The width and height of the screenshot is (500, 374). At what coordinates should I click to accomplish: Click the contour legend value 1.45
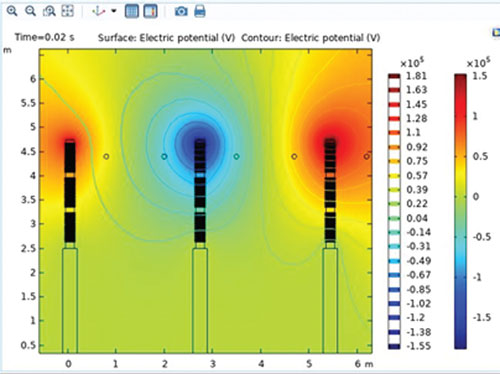coord(416,104)
